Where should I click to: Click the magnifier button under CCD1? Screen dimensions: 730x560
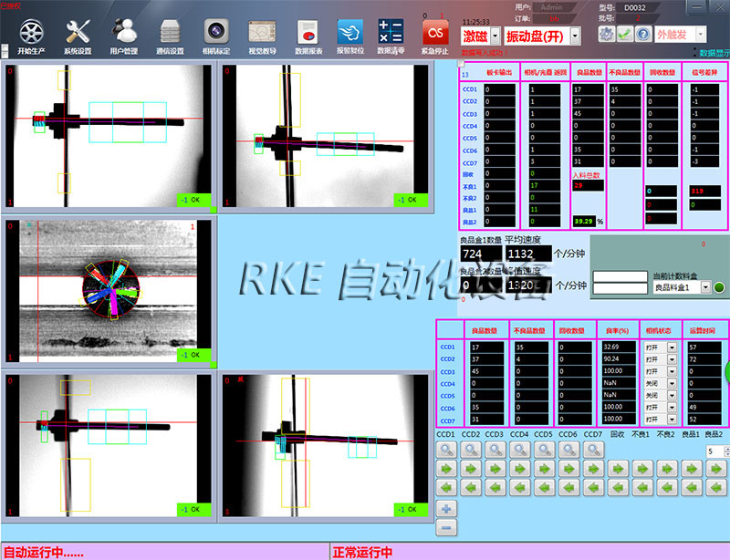coord(447,450)
